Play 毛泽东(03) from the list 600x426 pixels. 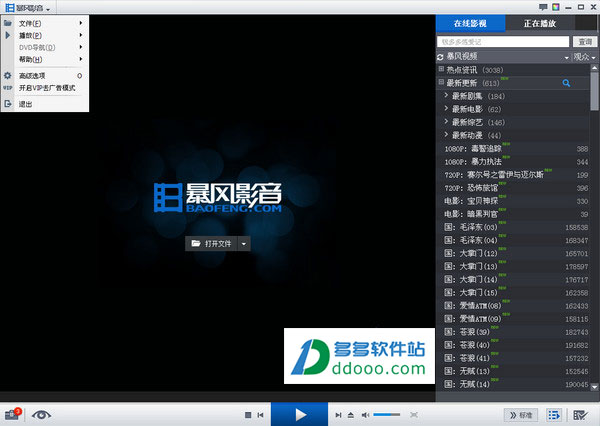[x=513, y=227]
